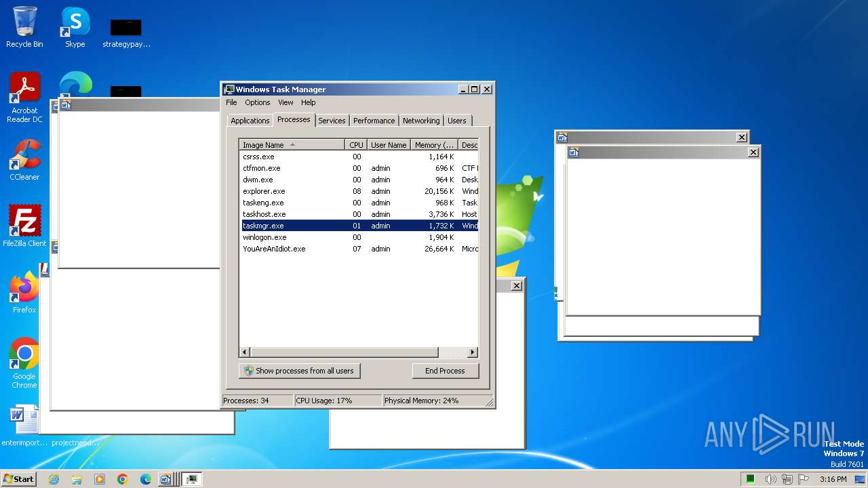
Task: Click the End Process button
Action: [x=445, y=371]
